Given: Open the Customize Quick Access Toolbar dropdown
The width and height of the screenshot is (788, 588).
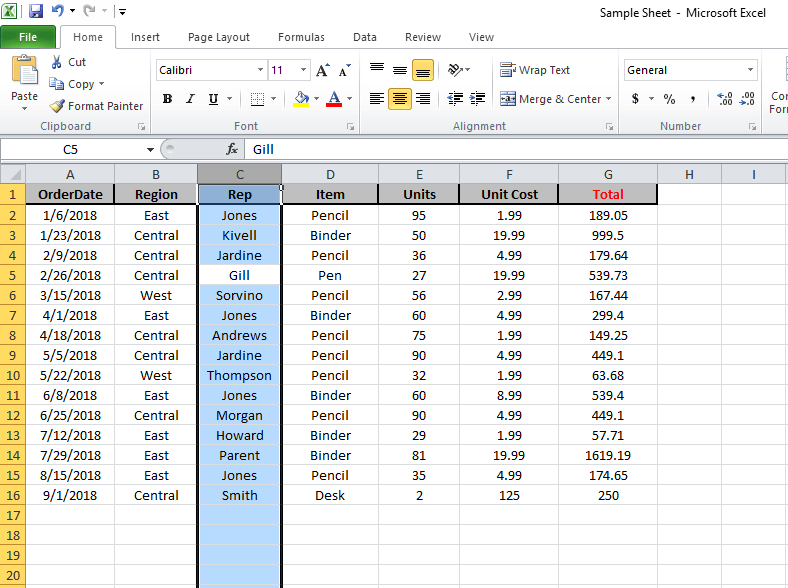Looking at the screenshot, I should 122,11.
